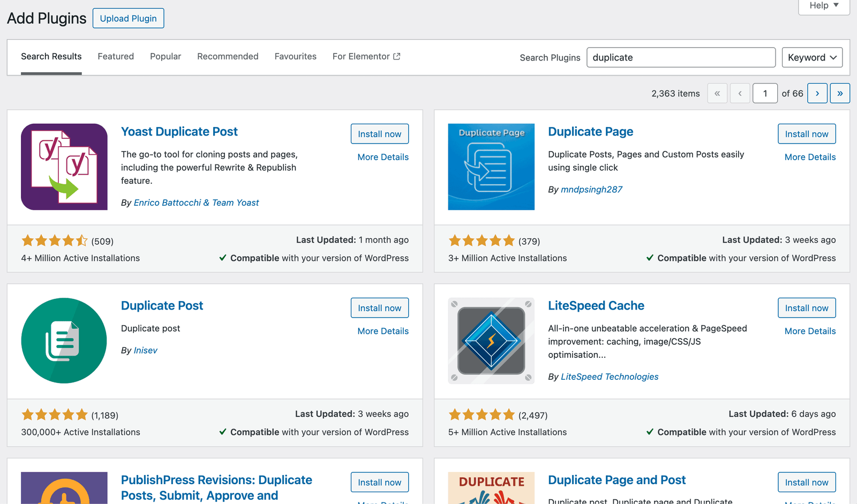Click the Duplicate Page and Post icon
Image resolution: width=857 pixels, height=504 pixels.
[491, 487]
